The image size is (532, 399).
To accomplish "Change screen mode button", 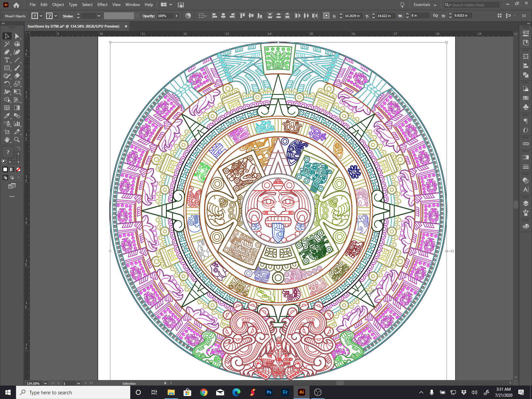I will click(12, 186).
